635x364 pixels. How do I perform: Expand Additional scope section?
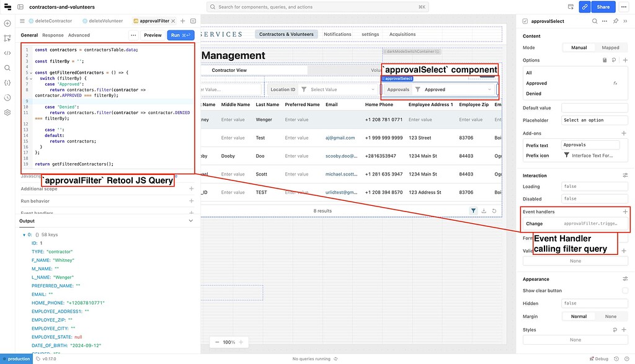point(191,189)
